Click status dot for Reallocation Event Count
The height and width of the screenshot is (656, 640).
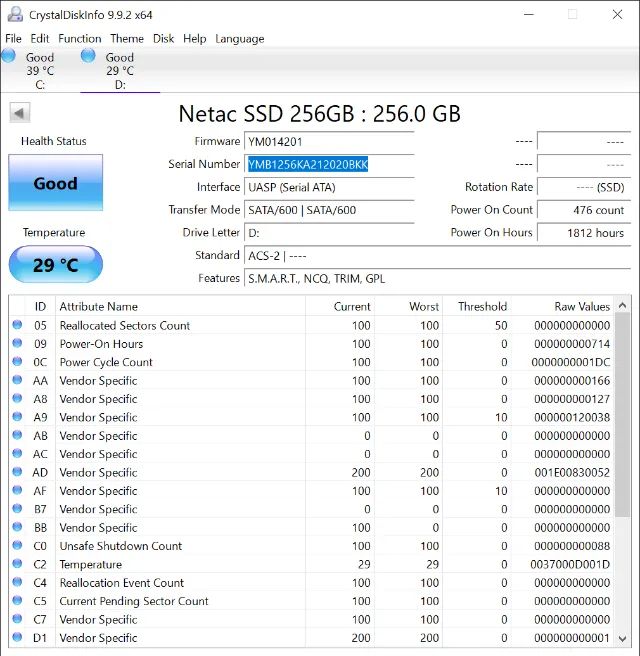tap(17, 582)
